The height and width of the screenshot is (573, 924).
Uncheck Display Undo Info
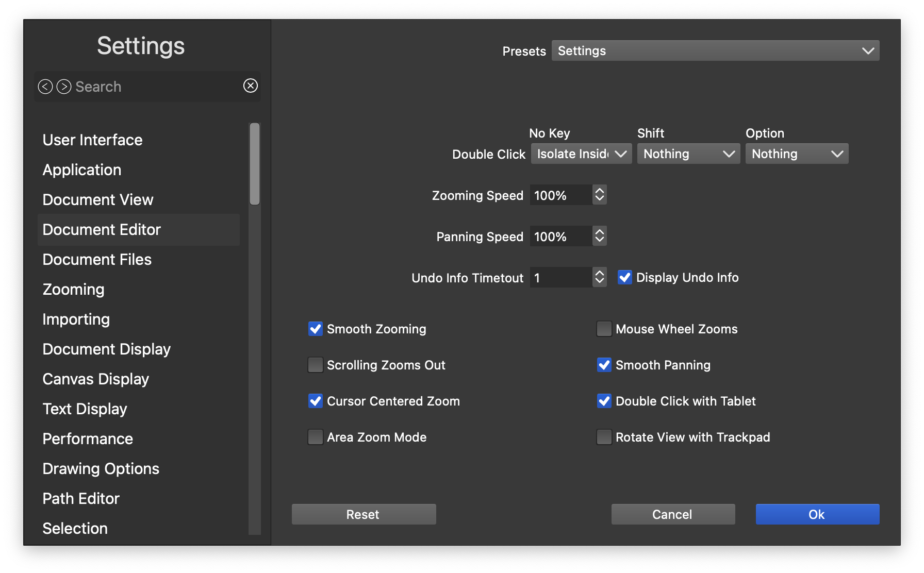[625, 277]
